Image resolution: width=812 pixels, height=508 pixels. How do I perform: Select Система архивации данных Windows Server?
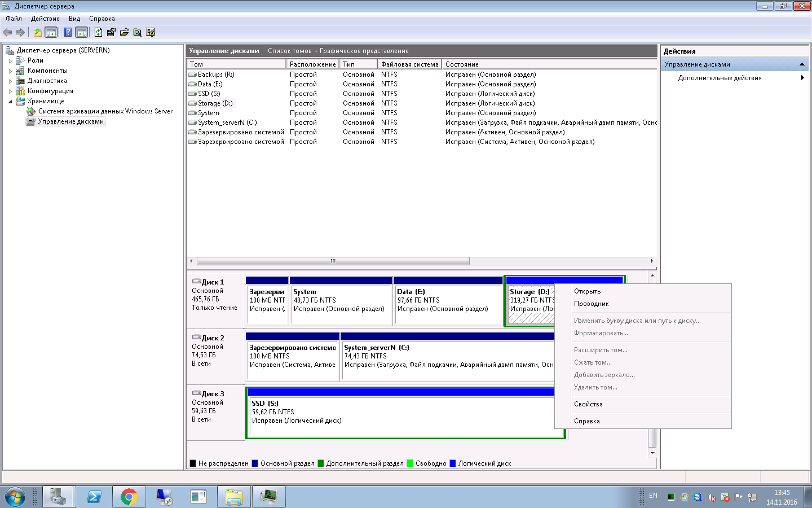105,111
